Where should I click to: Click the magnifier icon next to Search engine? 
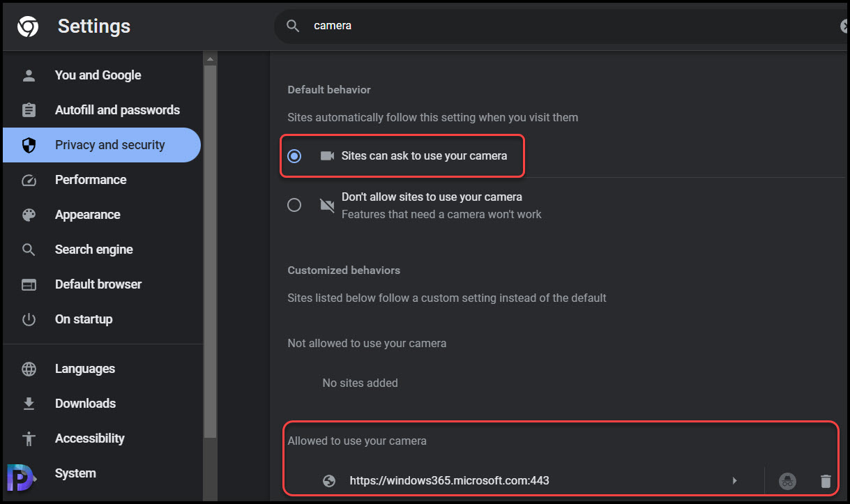[29, 250]
